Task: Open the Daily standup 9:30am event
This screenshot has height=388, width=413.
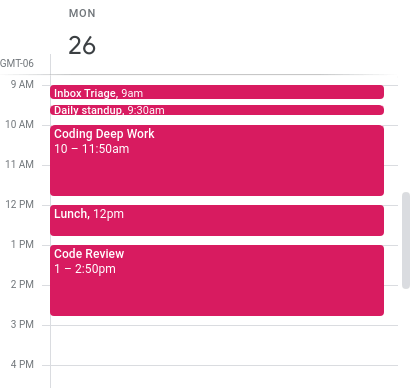Action: click(217, 110)
